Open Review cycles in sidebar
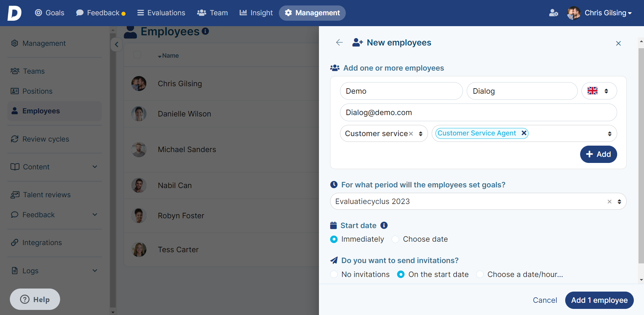Viewport: 644px width, 315px height. coord(55,139)
